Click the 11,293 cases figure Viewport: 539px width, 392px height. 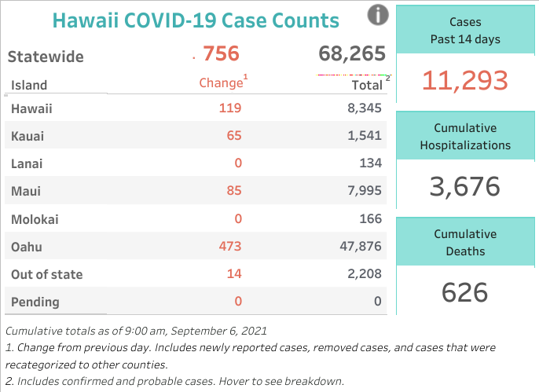pos(465,81)
